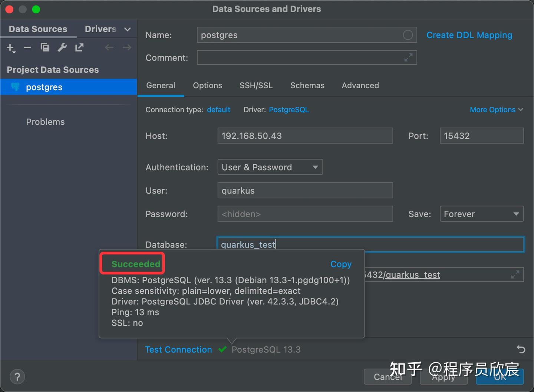
Task: Run Test Connection
Action: coord(178,349)
